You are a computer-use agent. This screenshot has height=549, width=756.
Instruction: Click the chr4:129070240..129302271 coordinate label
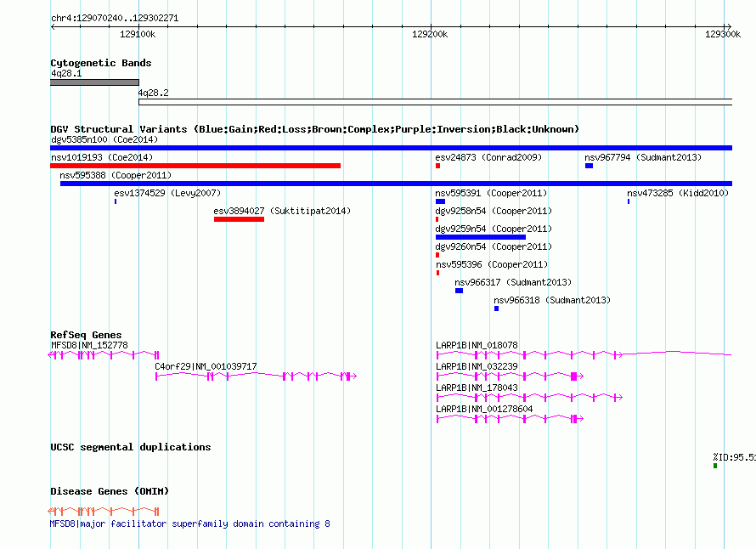115,19
